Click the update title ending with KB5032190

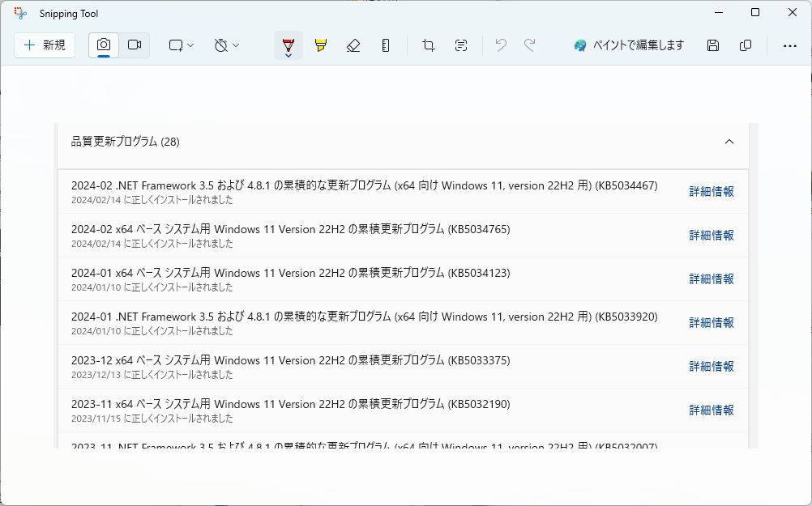pyautogui.click(x=290, y=404)
